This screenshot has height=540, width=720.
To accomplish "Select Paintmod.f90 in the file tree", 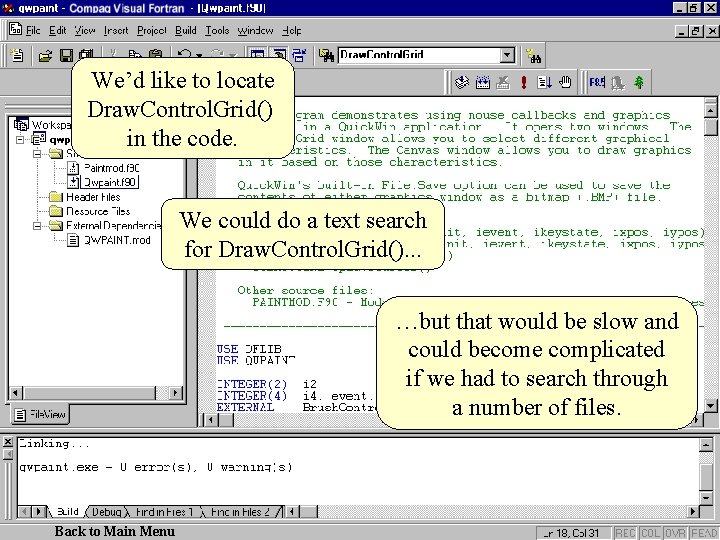I will [x=112, y=168].
